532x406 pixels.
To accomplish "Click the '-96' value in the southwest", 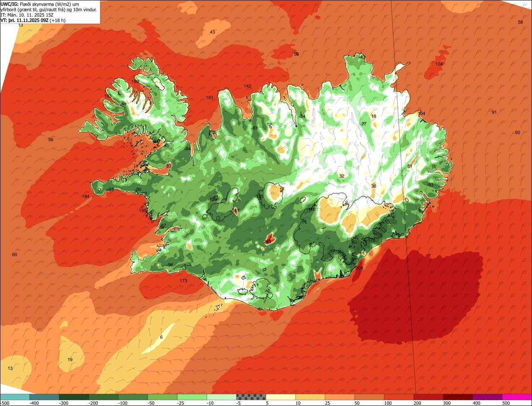I will [170, 265].
